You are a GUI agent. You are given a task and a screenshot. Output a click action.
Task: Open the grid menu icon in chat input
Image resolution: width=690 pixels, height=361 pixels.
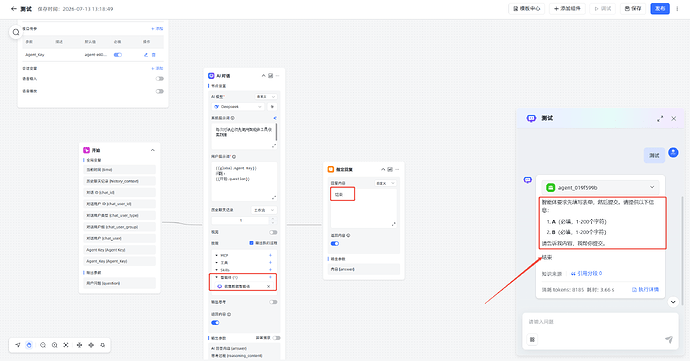click(x=532, y=339)
